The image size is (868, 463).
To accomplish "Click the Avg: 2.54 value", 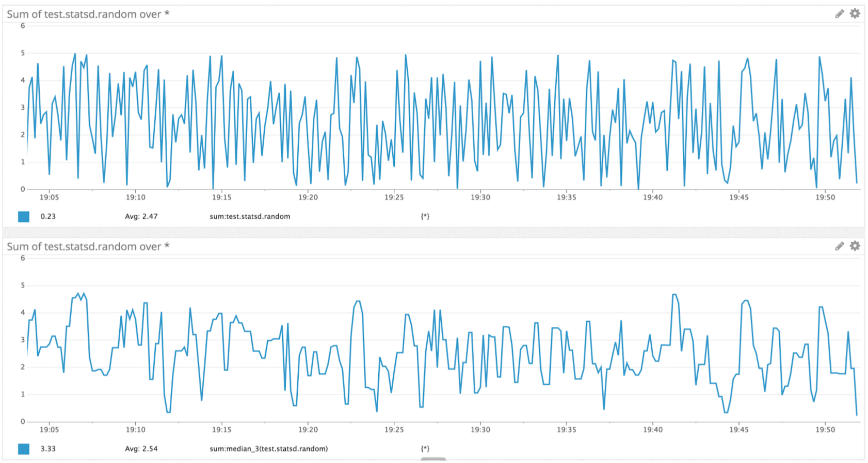I will (141, 449).
